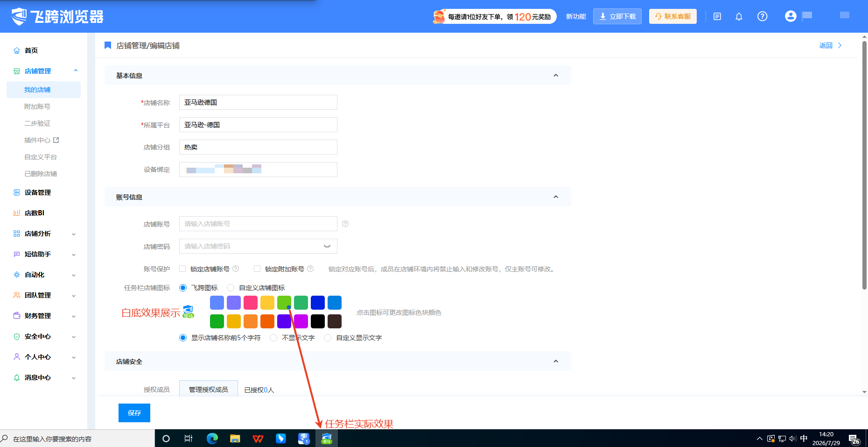The width and height of the screenshot is (868, 447).
Task: Pick the pink icon color swatch
Action: click(251, 303)
